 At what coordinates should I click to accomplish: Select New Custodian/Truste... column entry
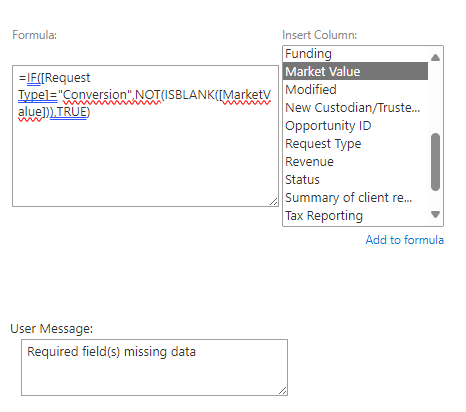coord(355,107)
